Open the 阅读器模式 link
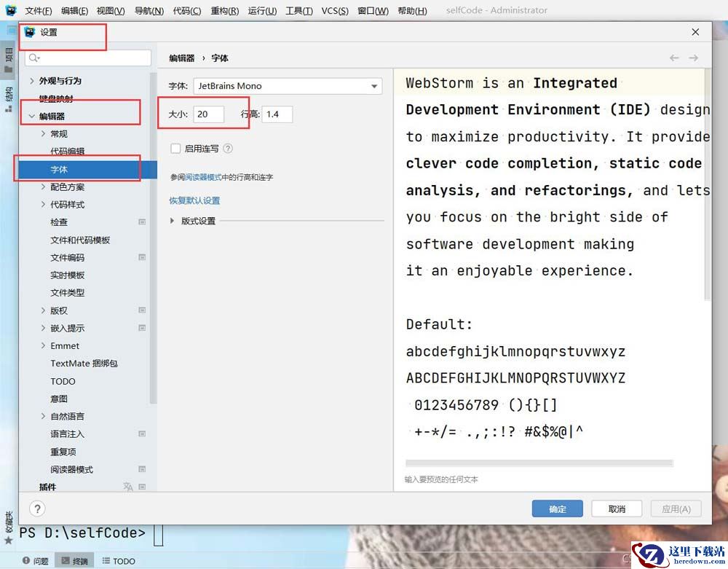 pos(203,178)
